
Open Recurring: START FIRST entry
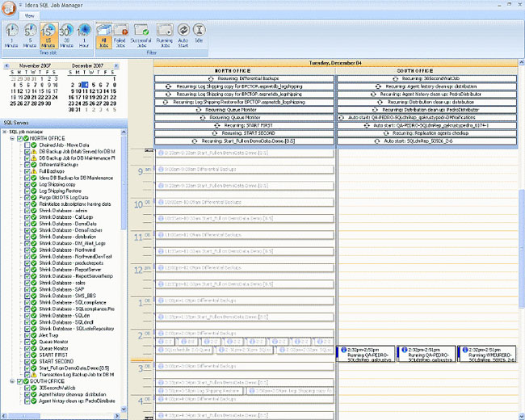pos(244,126)
